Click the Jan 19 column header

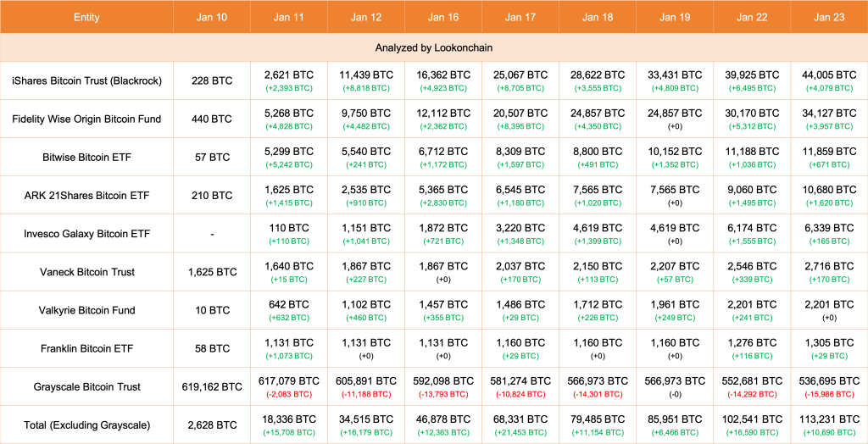674,17
